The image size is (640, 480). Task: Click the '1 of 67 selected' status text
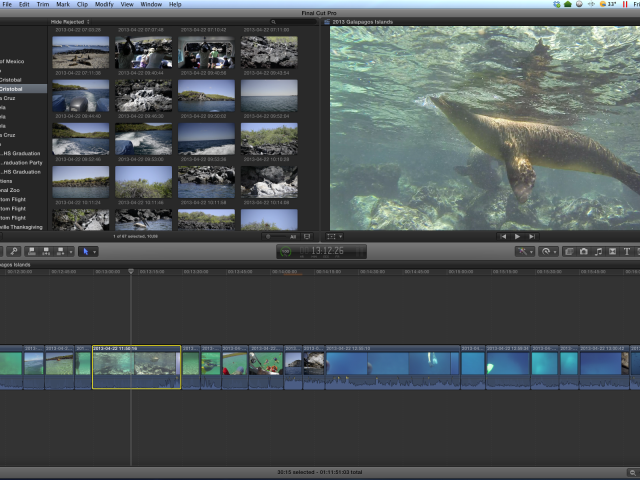point(136,236)
